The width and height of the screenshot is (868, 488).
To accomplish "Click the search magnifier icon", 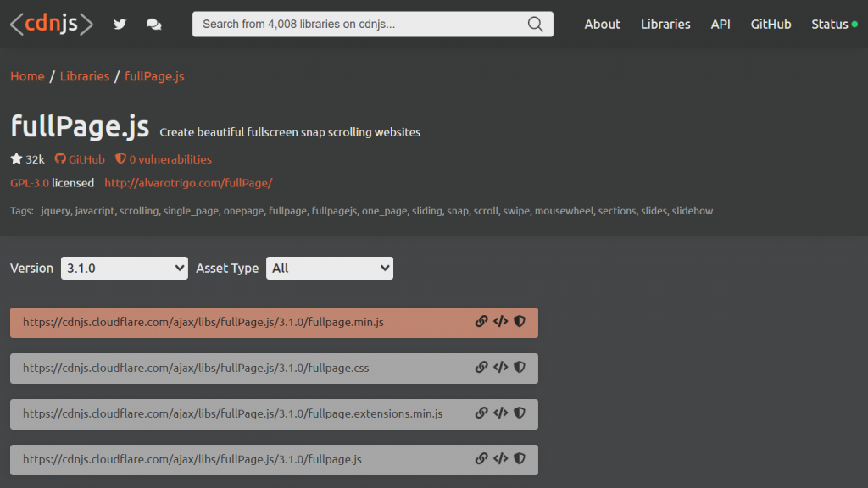I will (535, 24).
